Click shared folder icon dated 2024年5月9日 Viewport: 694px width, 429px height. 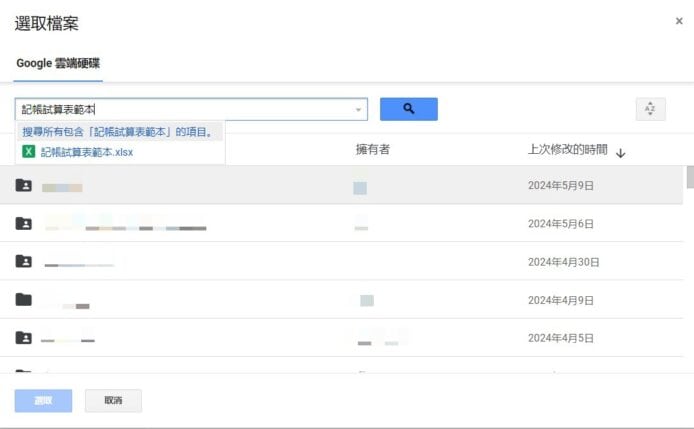[x=23, y=186]
